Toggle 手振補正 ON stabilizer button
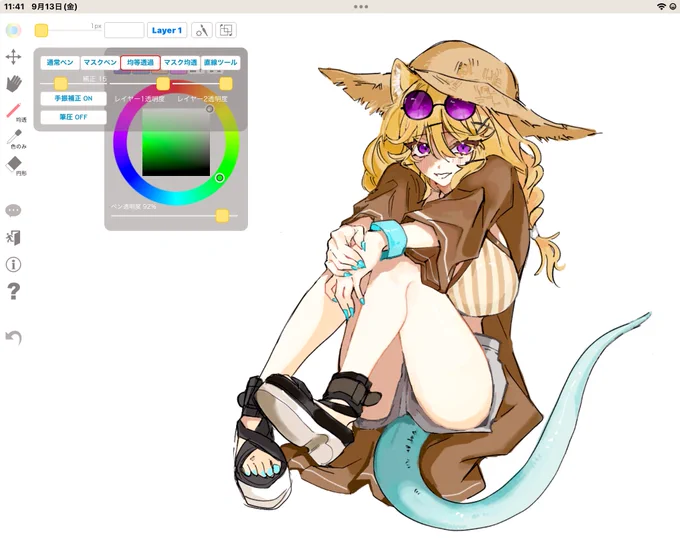 pyautogui.click(x=73, y=98)
